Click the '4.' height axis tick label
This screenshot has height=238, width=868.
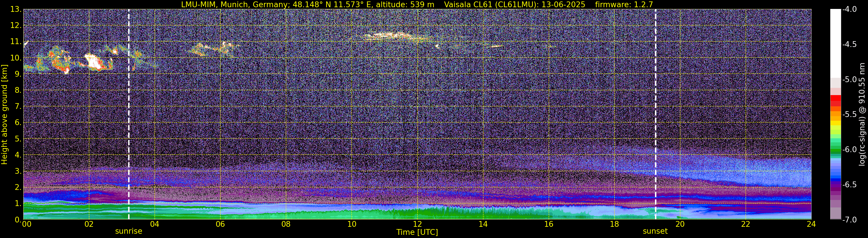tap(18, 155)
